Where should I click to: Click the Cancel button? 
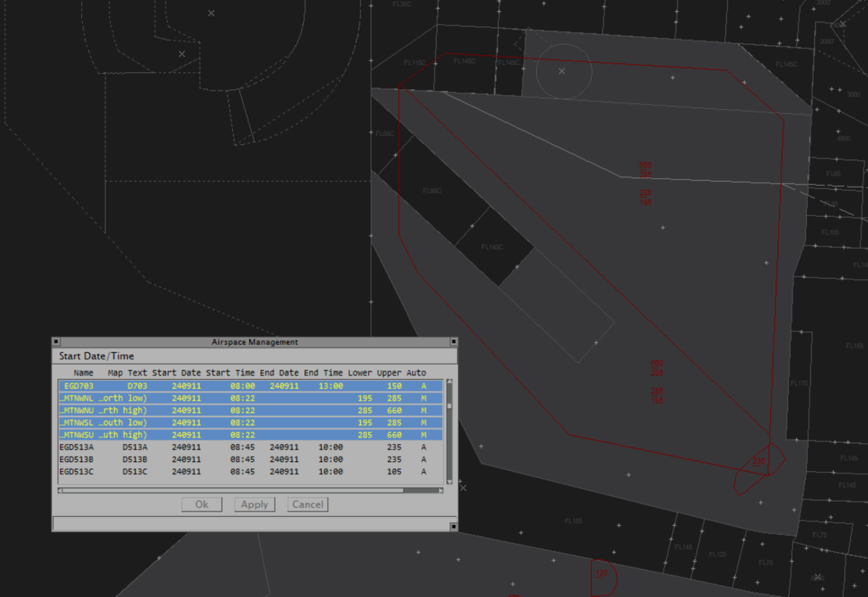307,504
